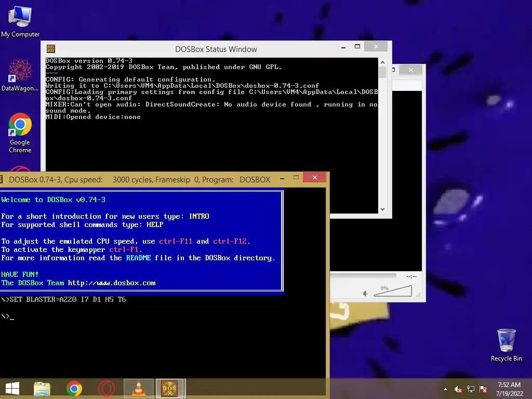Click the 'http://www.dosbox.com' text
Screen dimensions: 532x399
click(112, 283)
